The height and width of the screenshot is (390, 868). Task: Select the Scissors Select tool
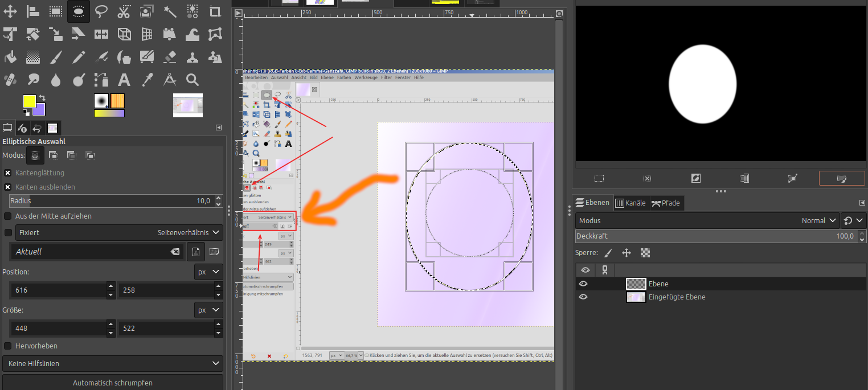pos(124,11)
